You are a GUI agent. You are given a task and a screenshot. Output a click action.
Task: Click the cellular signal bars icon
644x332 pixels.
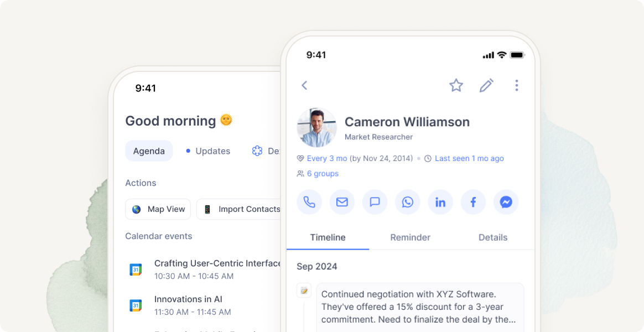click(x=489, y=55)
